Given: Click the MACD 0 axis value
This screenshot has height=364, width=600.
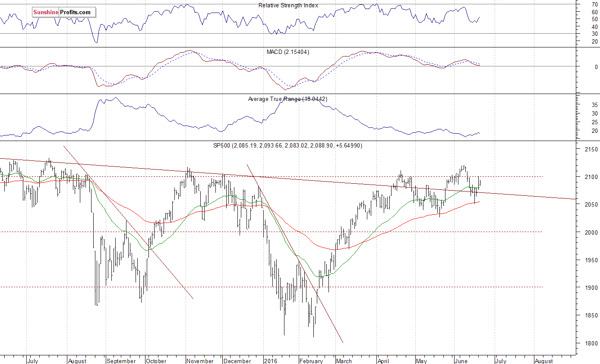Looking at the screenshot, I should (x=596, y=67).
